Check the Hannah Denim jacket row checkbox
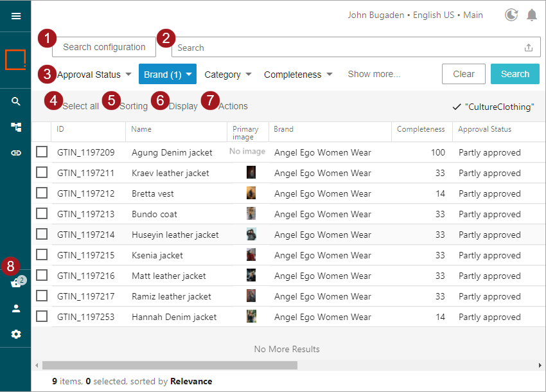Image resolution: width=546 pixels, height=392 pixels. pyautogui.click(x=42, y=317)
